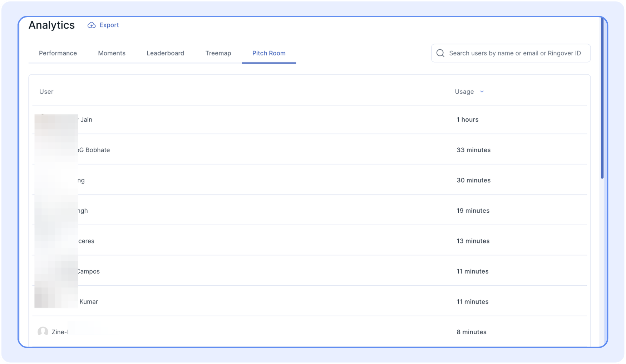Click the 1 hours usage value

pos(467,120)
